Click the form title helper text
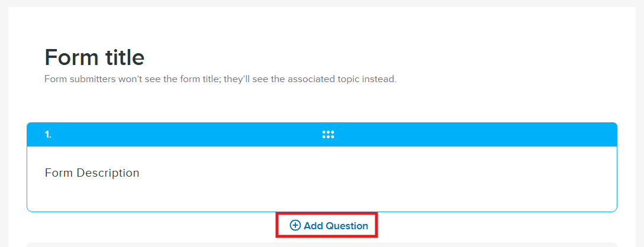644x247 pixels. (x=220, y=79)
